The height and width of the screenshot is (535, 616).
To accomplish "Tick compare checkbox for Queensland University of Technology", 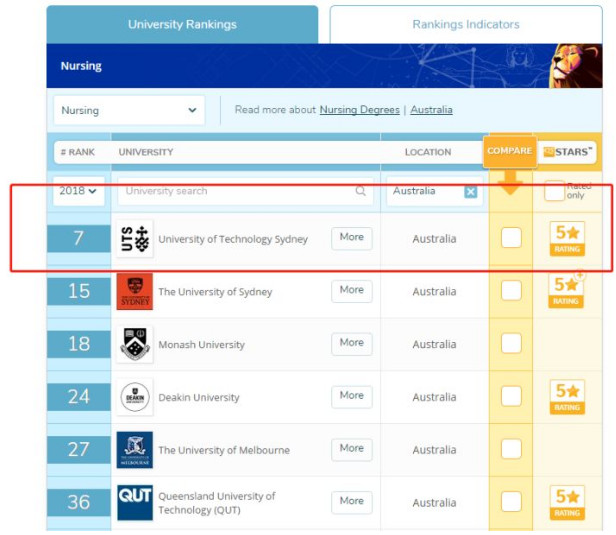I will 511,501.
